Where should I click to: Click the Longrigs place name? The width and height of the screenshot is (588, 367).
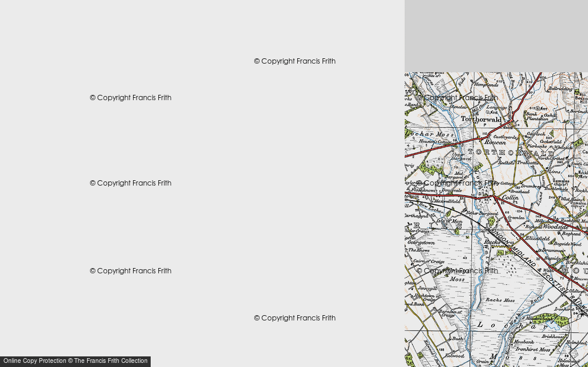coord(497,108)
